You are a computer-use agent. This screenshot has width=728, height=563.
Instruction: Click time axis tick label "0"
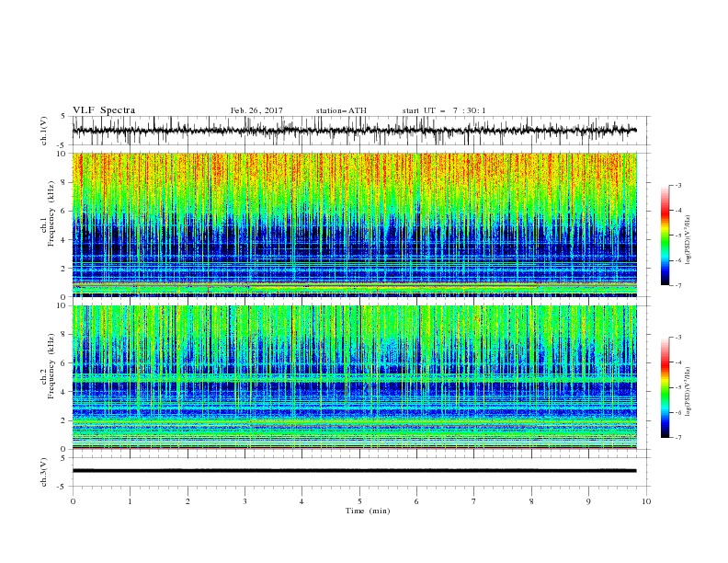coord(73,501)
